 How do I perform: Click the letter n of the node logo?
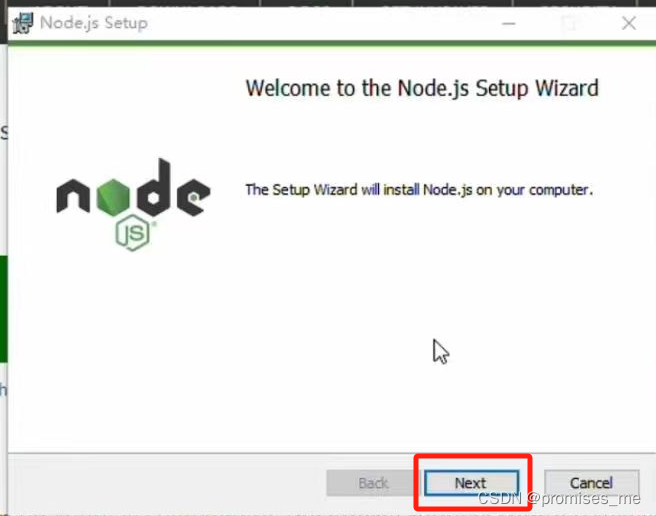pyautogui.click(x=73, y=196)
